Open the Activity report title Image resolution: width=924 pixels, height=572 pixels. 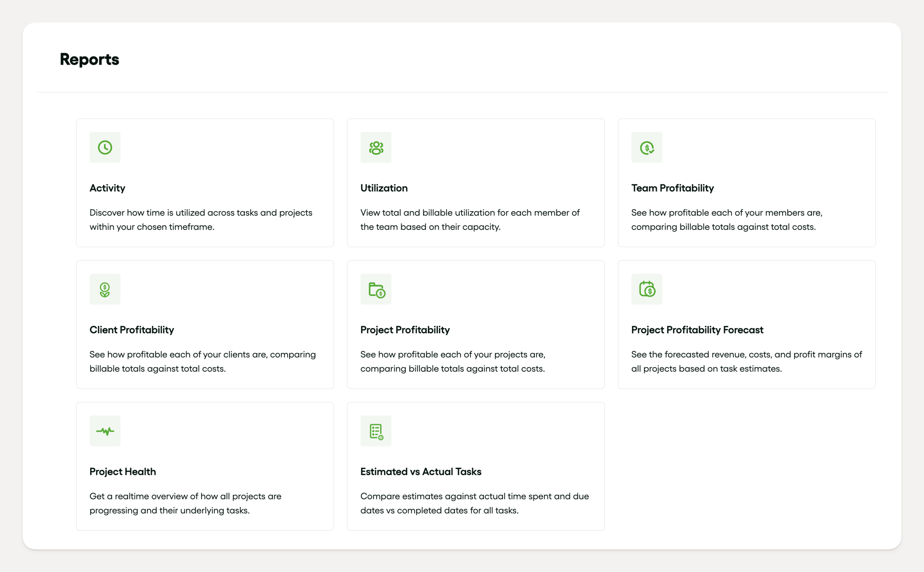click(107, 188)
